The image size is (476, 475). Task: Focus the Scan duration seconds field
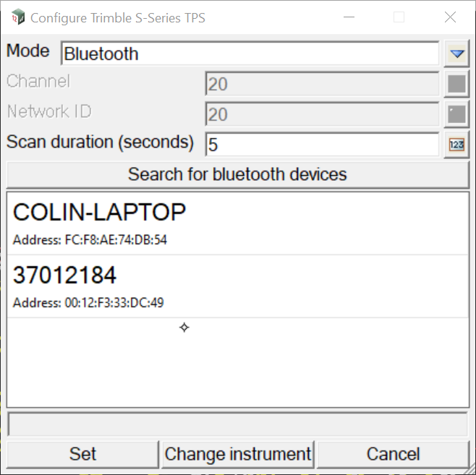(322, 145)
